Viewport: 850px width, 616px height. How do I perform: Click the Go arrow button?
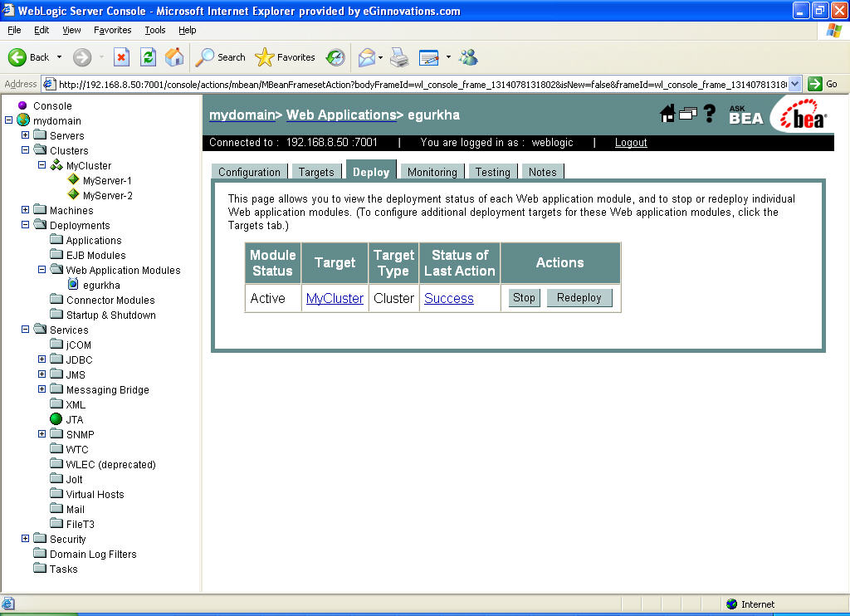(x=815, y=84)
